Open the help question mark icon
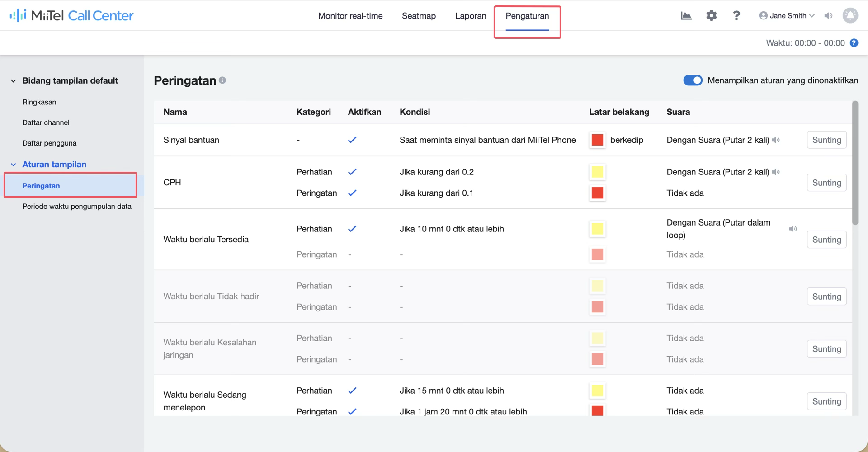868x452 pixels. coord(736,16)
